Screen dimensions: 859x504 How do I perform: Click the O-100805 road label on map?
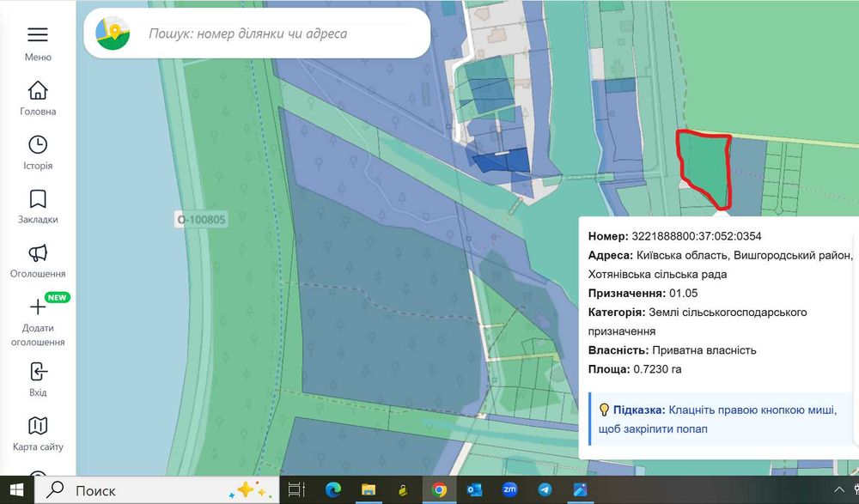201,220
